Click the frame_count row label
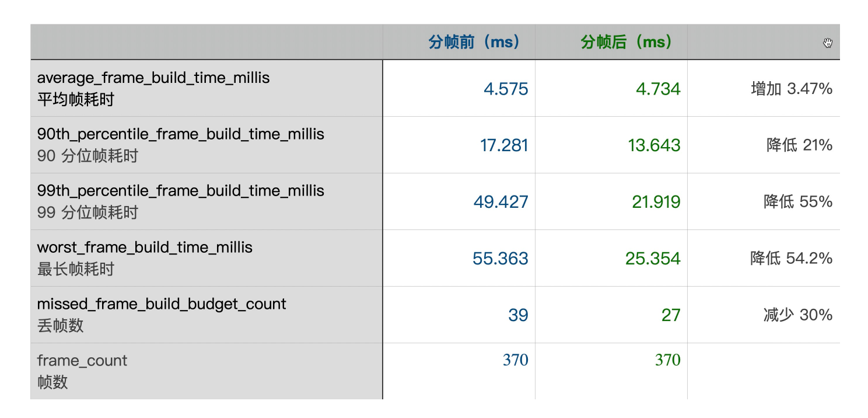868x418 pixels. point(82,361)
